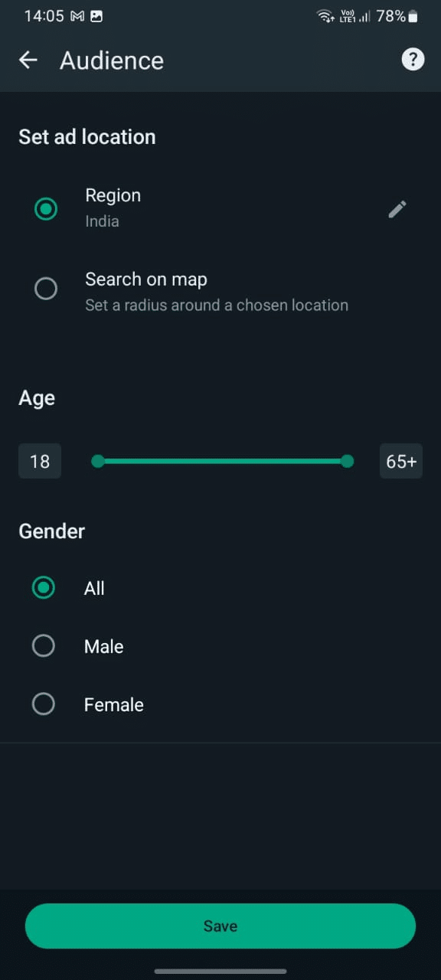Edit the Region setting with the pencil icon
Screen dimensions: 441x980
tap(397, 209)
